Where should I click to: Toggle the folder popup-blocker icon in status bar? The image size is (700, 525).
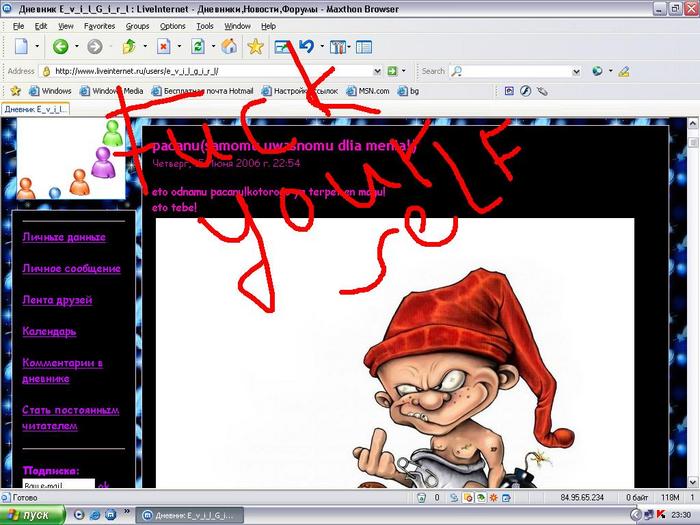[x=468, y=497]
